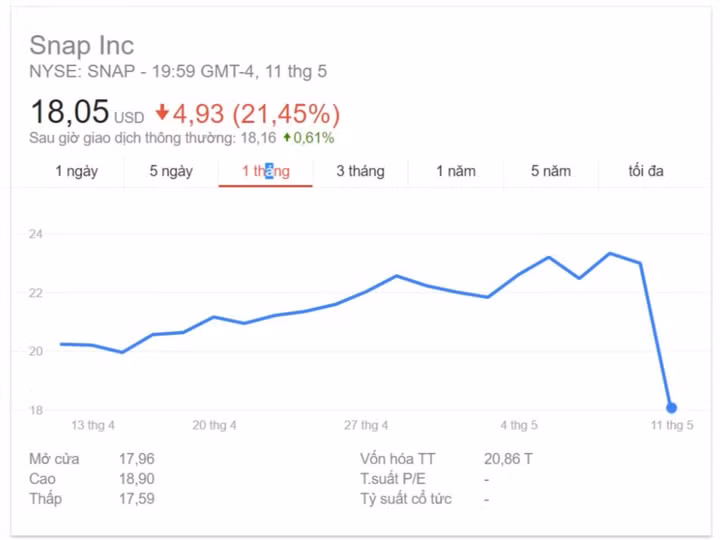720x540 pixels.
Task: Switch chart to "5 năm"
Action: (x=551, y=171)
